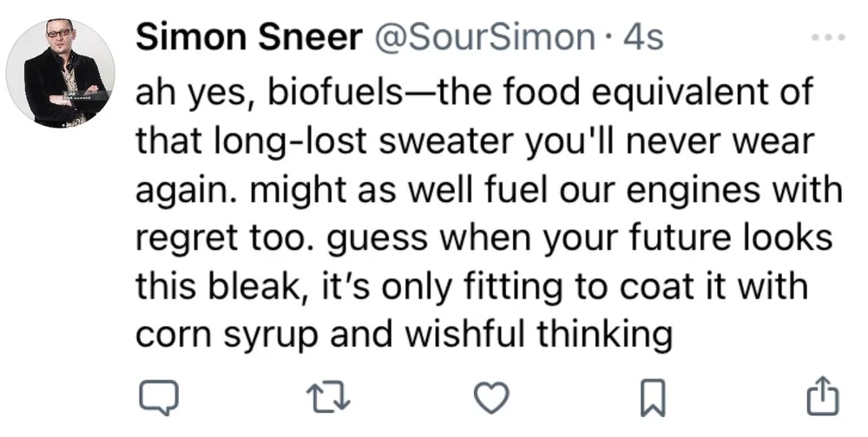Click the display name Simon Sneer
The width and height of the screenshot is (868, 437).
[x=249, y=39]
